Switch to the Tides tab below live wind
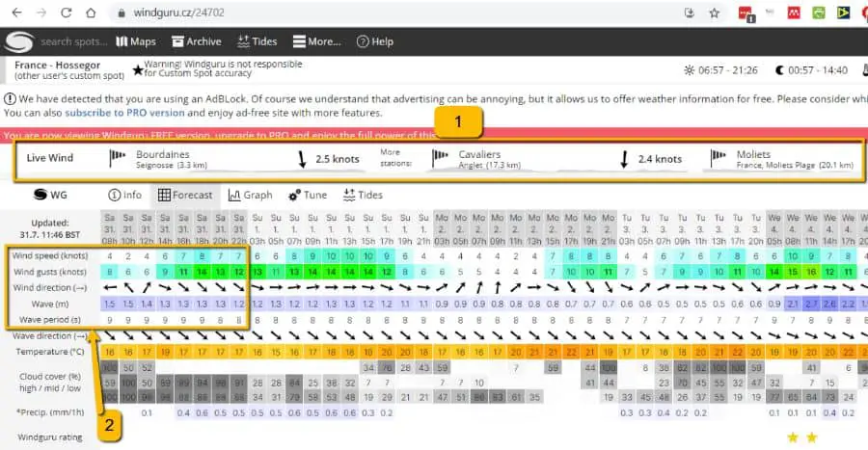Viewport: 868px width, 450px height. pos(363,196)
